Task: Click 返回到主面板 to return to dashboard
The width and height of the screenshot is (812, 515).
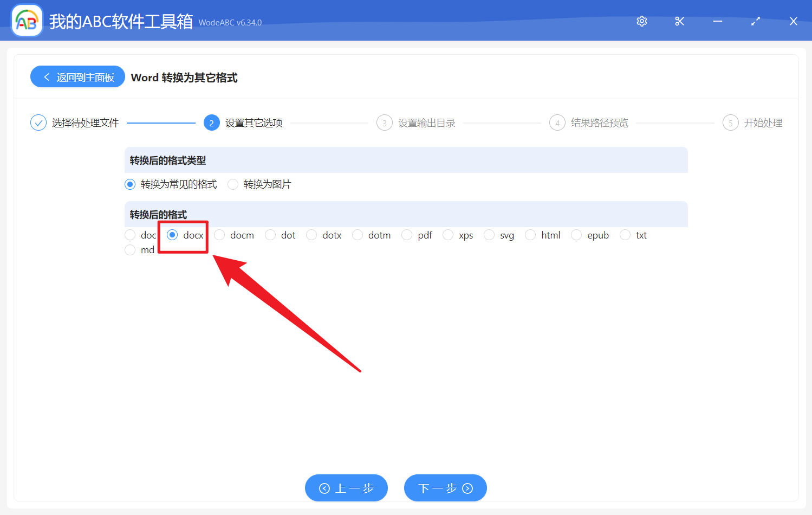Action: 77,76
